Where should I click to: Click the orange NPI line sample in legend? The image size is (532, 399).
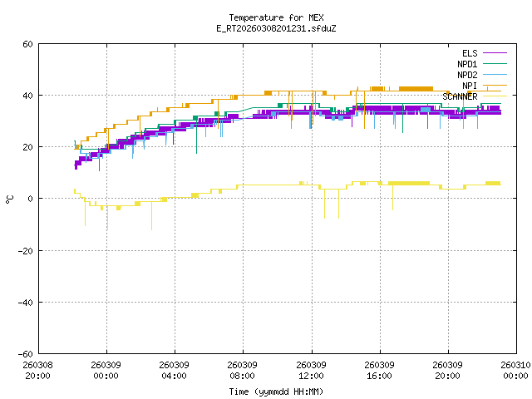[x=498, y=86]
